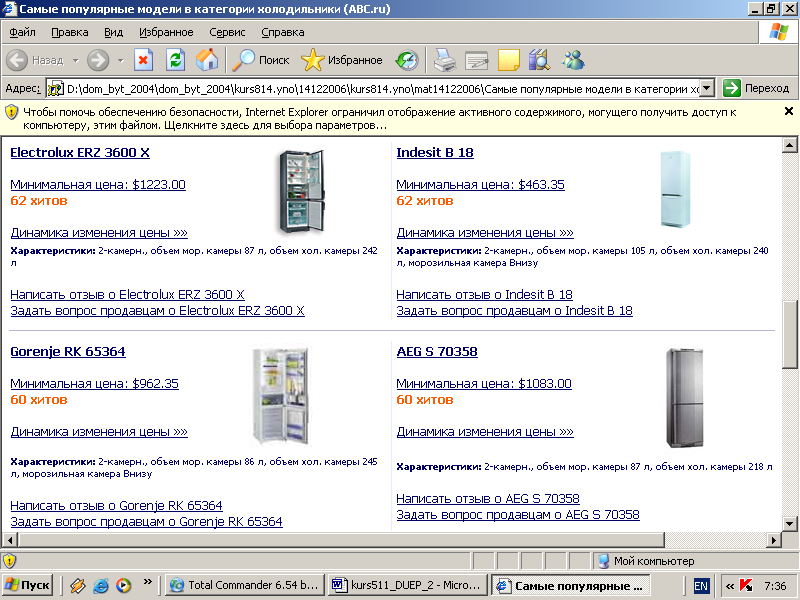Image resolution: width=800 pixels, height=600 pixels.
Task: Click the Forward arrow button
Action: [97, 60]
